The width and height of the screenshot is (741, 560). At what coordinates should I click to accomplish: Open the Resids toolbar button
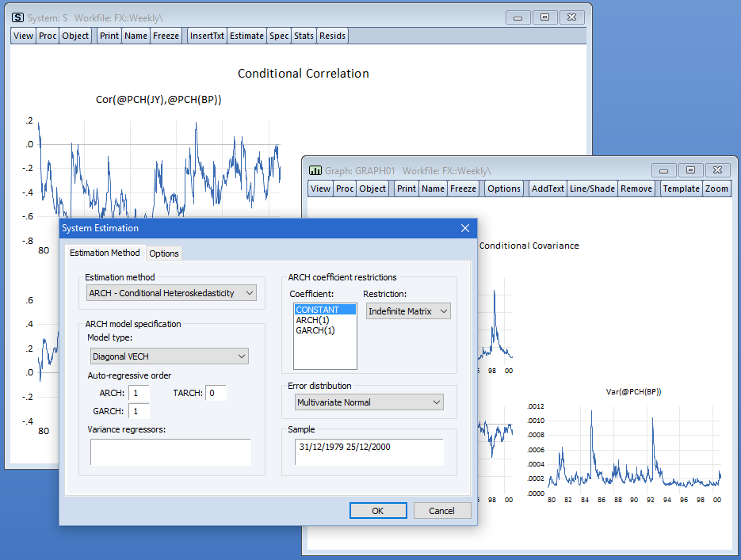[332, 36]
